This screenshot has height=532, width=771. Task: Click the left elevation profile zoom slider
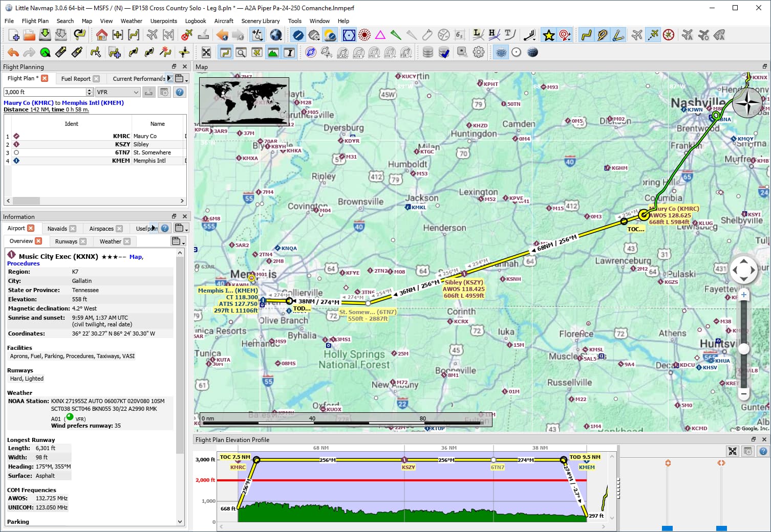pyautogui.click(x=667, y=528)
